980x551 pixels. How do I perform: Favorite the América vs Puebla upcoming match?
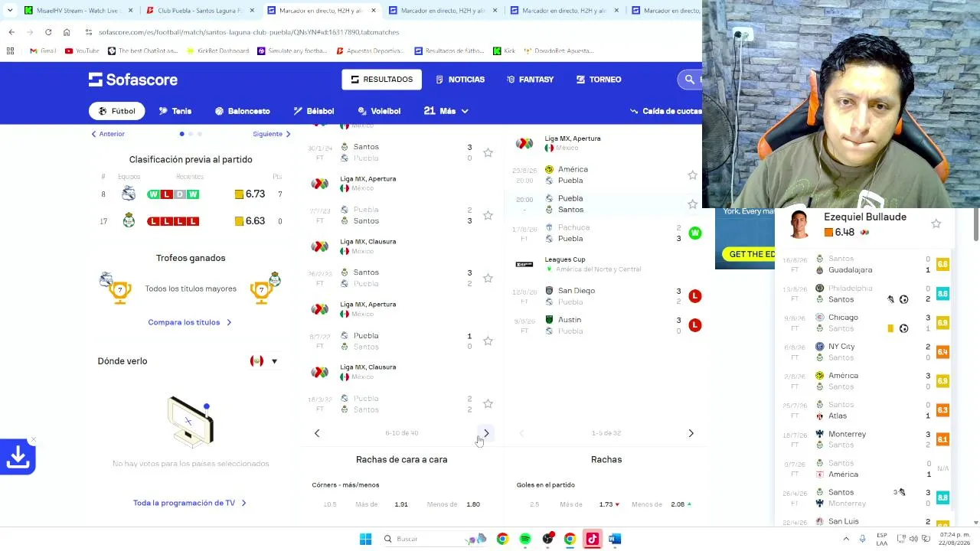[692, 174]
